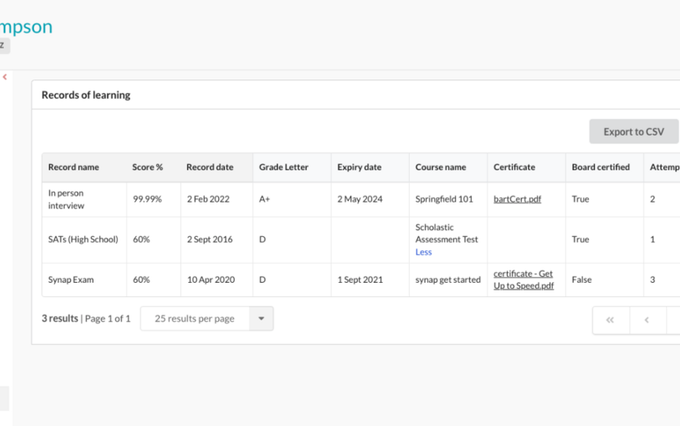The width and height of the screenshot is (680, 426).
Task: Select the 25 results per page box
Action: point(207,318)
